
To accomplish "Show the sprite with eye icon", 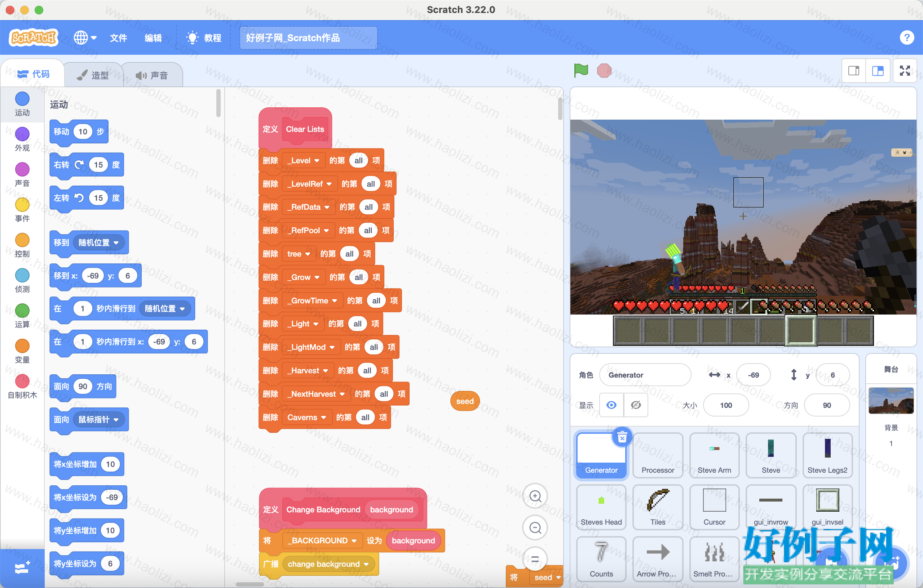I will [611, 405].
